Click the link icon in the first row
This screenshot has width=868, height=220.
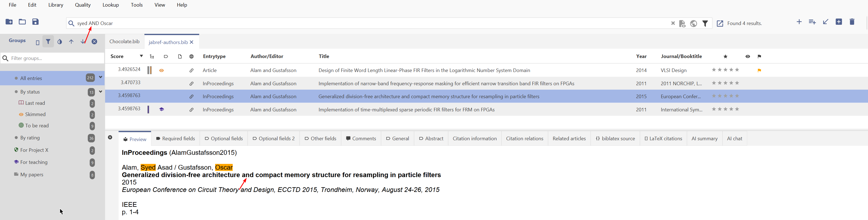191,70
